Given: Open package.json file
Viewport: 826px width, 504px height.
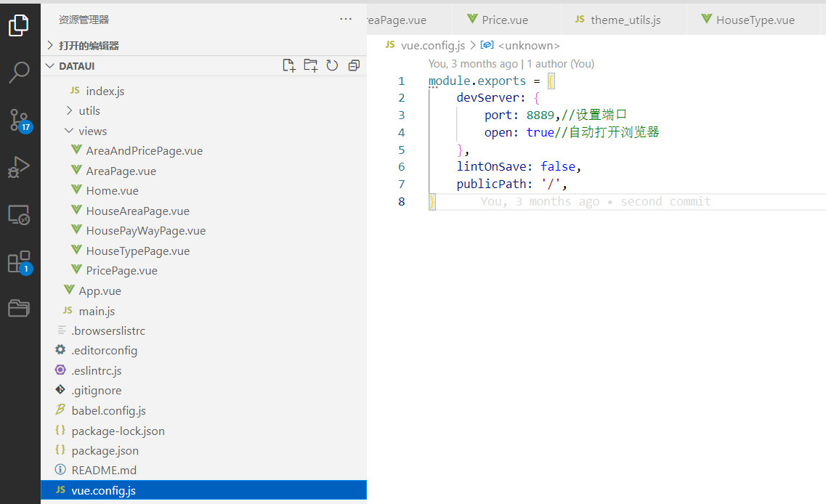Looking at the screenshot, I should [x=204, y=451].
